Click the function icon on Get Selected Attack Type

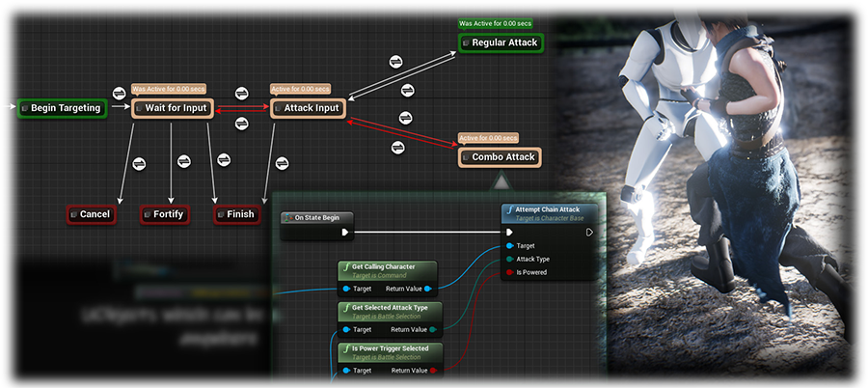pos(346,308)
